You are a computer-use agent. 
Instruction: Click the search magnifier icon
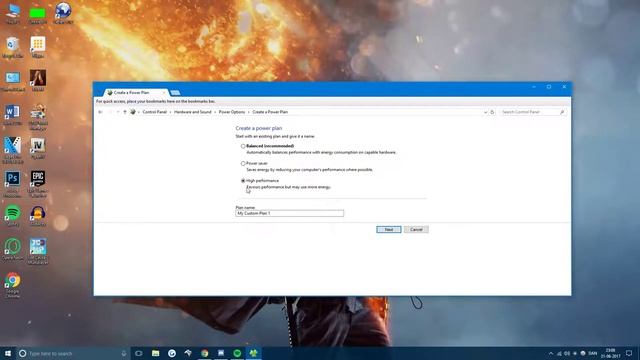click(x=562, y=112)
